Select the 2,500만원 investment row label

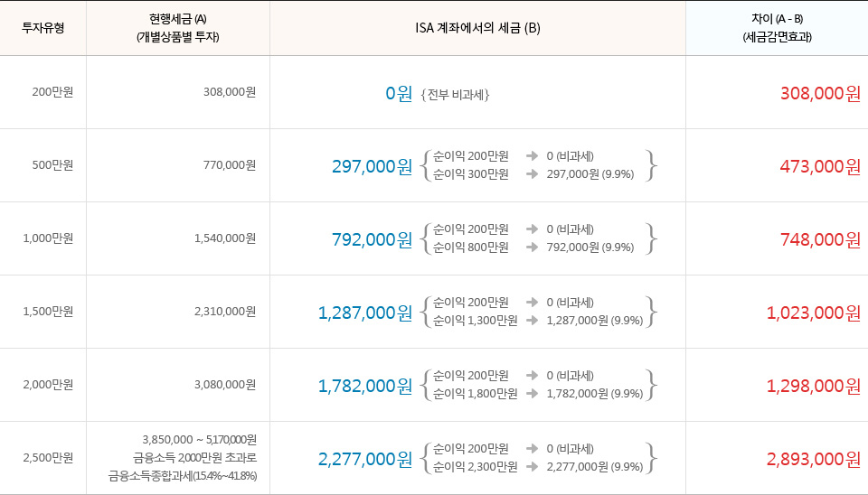pos(48,457)
